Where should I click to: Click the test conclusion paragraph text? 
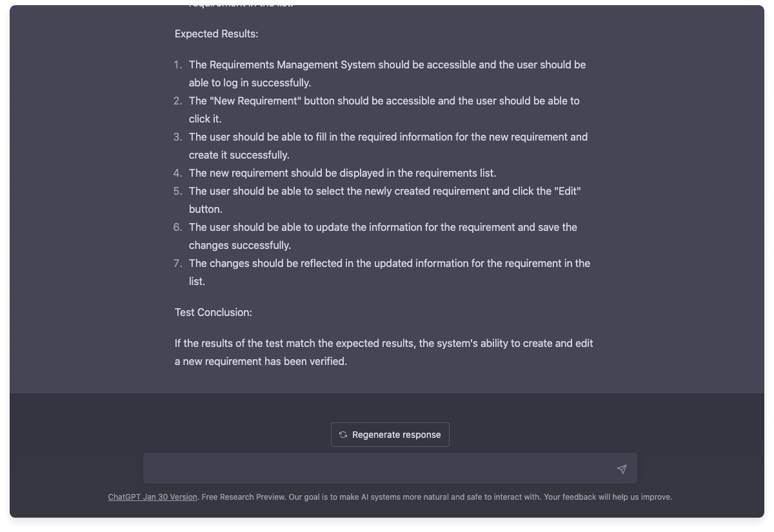point(384,352)
